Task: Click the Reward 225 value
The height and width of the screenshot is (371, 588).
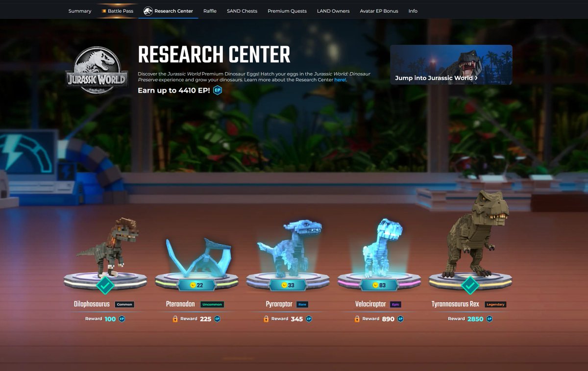Action: [x=205, y=319]
